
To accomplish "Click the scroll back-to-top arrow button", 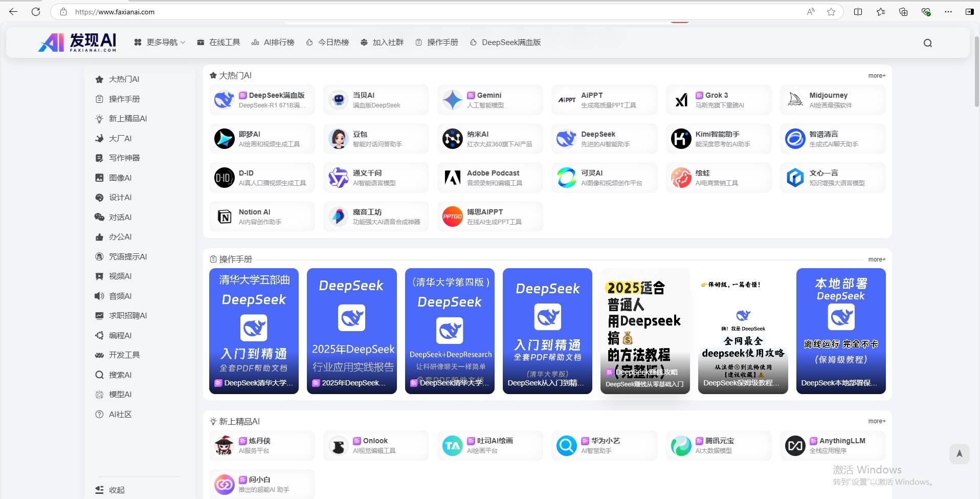I will pyautogui.click(x=959, y=453).
